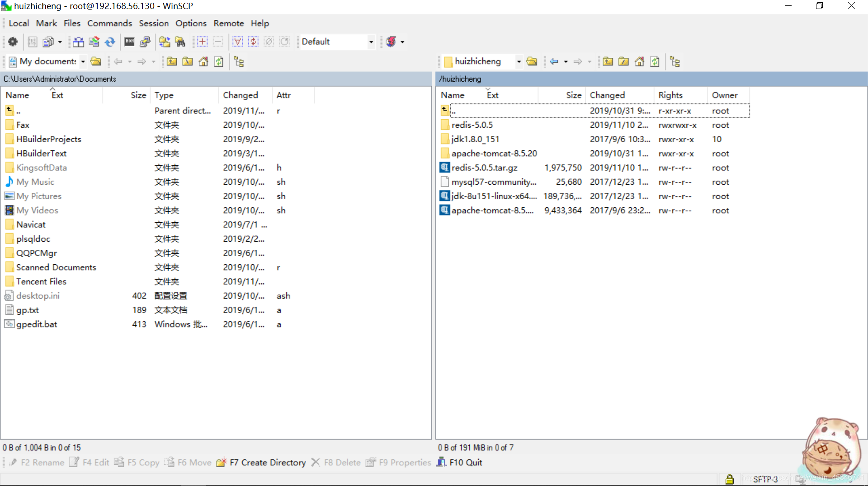This screenshot has width=868, height=486.
Task: Select the Navicat folder
Action: (31, 224)
